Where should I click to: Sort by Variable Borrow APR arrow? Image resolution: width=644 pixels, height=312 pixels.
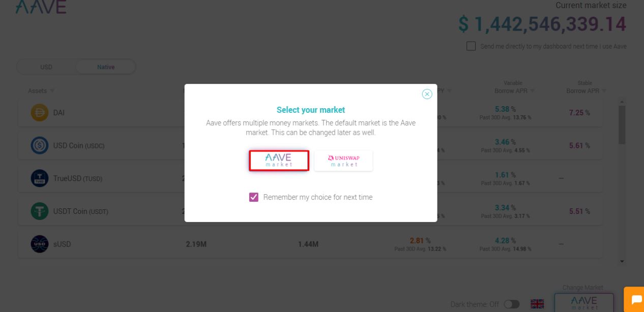tap(532, 91)
